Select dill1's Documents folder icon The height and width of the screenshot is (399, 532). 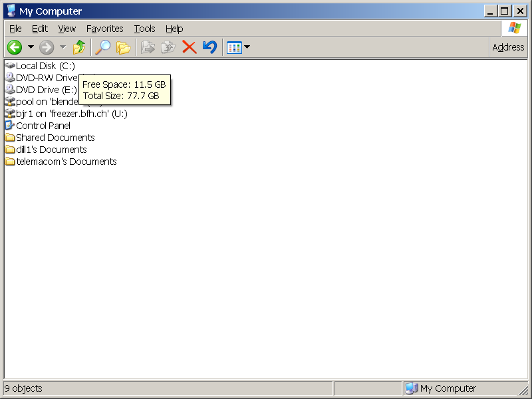point(10,149)
